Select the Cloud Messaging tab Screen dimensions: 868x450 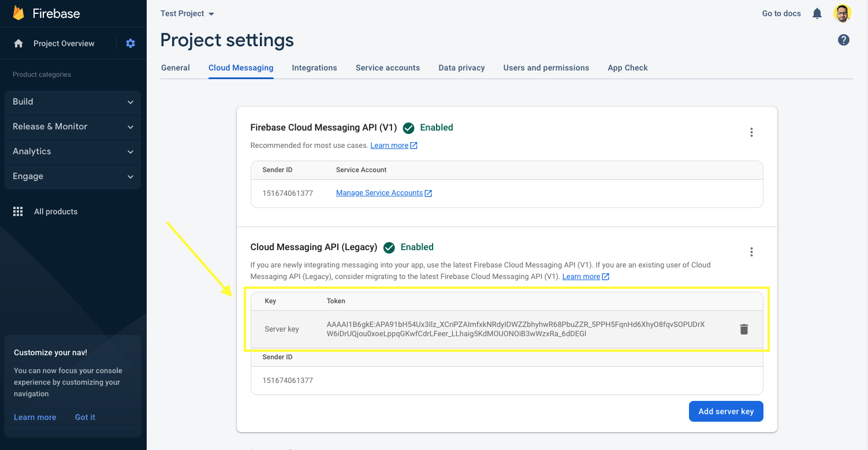(x=241, y=68)
